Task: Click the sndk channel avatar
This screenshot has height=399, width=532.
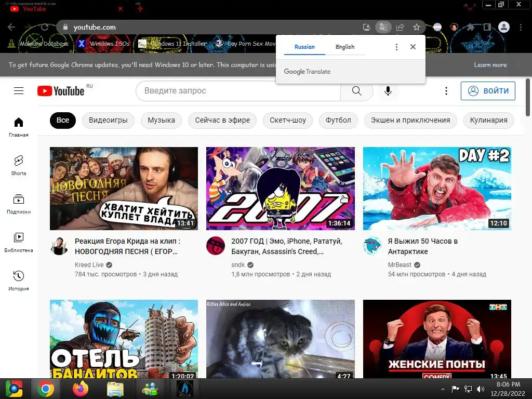Action: pyautogui.click(x=216, y=246)
